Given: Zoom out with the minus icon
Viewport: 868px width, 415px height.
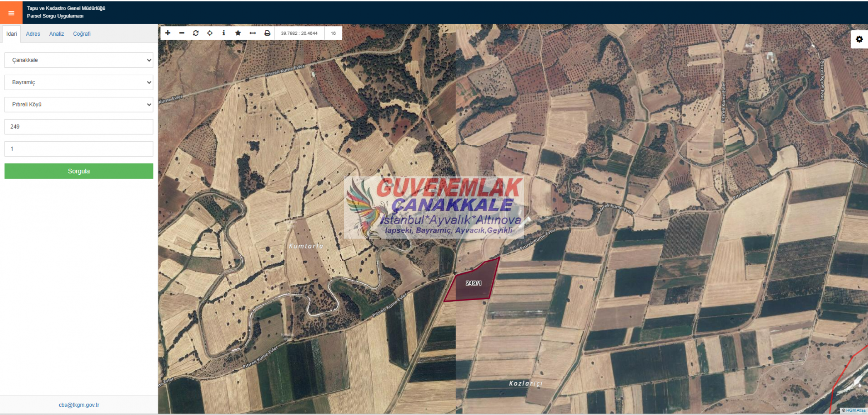Looking at the screenshot, I should tap(182, 33).
